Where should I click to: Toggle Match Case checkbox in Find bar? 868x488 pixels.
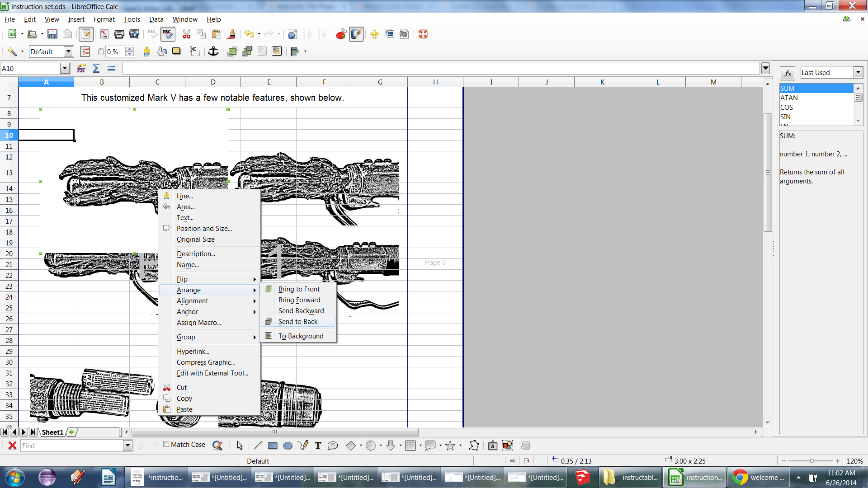click(x=166, y=445)
